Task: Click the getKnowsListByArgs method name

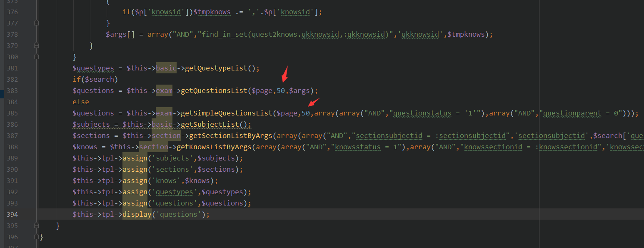Action: tap(214, 147)
